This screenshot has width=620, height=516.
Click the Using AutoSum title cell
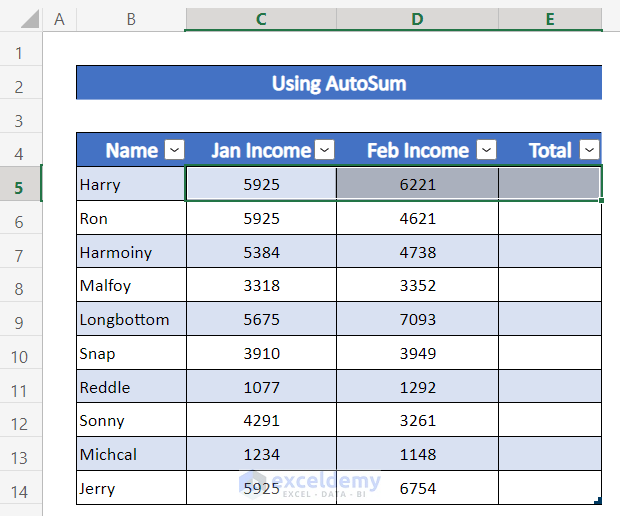coord(339,83)
